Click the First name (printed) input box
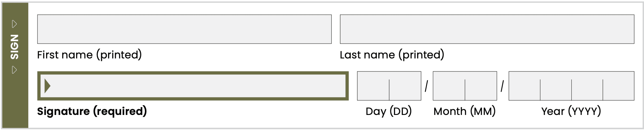Screen dimensions: 644x131 184,29
